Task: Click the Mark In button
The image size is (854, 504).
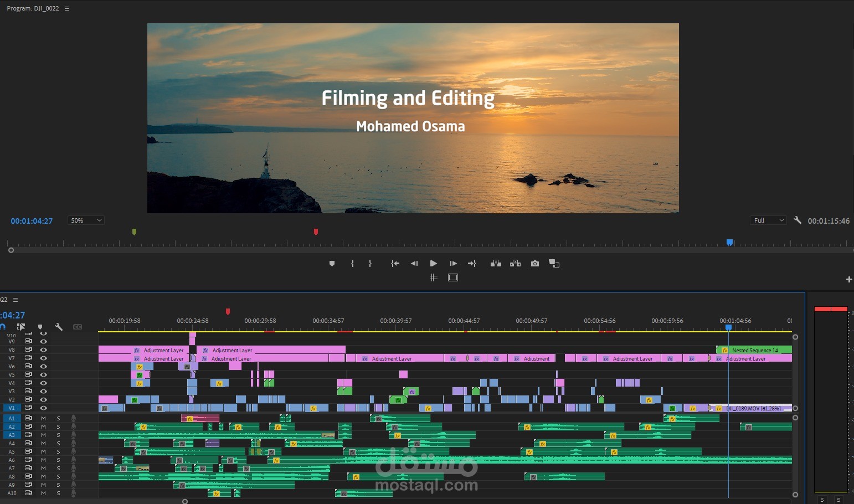Action: pyautogui.click(x=352, y=264)
